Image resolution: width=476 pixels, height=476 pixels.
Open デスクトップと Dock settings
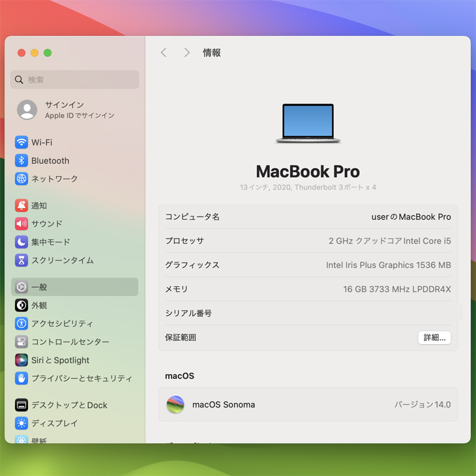pyautogui.click(x=69, y=405)
